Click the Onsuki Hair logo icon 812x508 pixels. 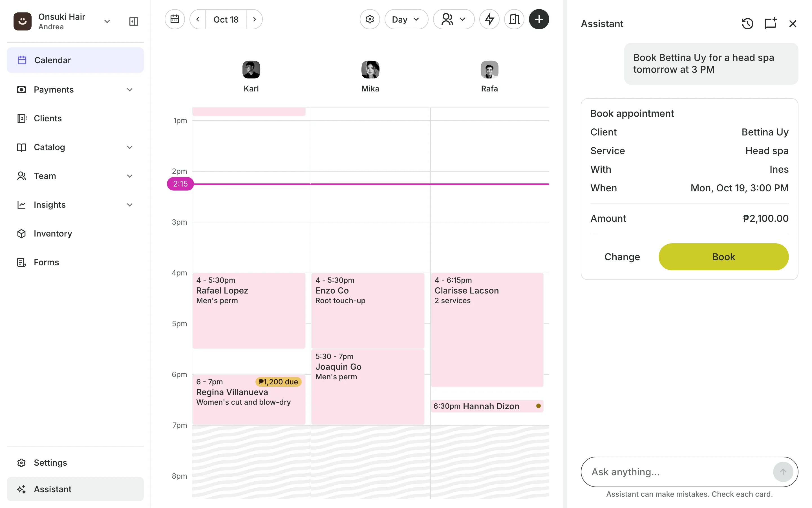coord(23,21)
